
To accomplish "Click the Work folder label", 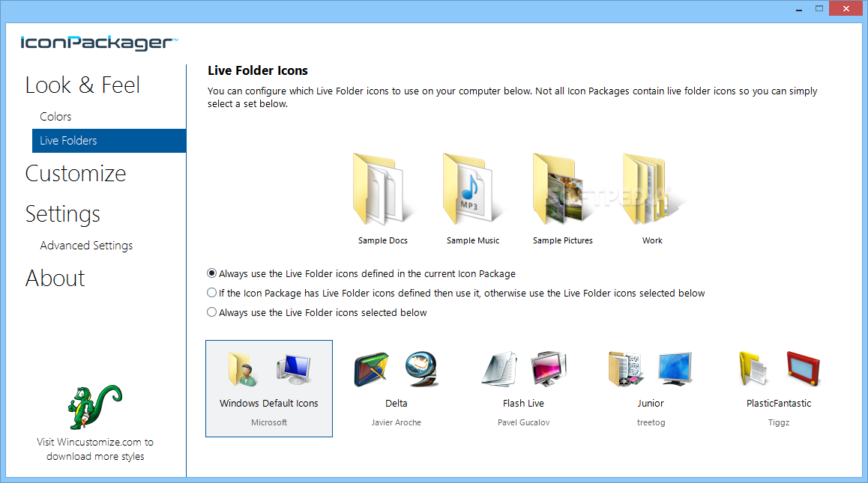I will [652, 240].
